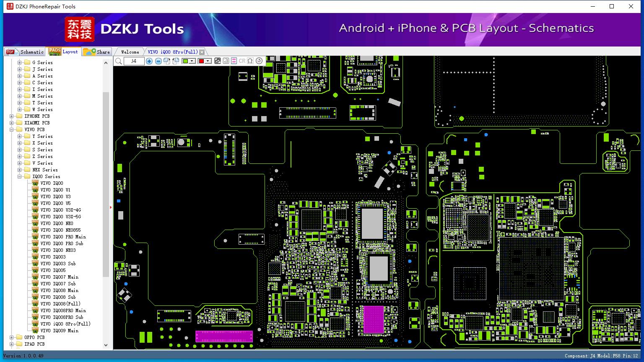This screenshot has height=362, width=644.
Task: Select the red color swatch
Action: click(x=201, y=61)
